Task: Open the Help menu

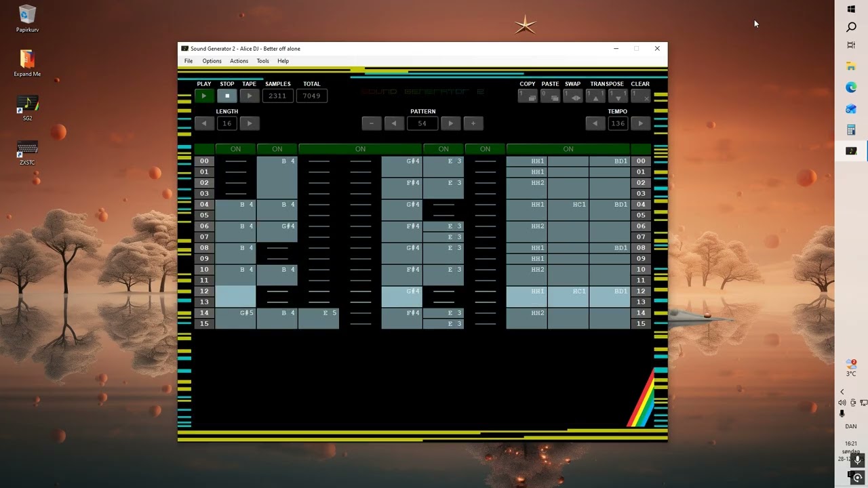Action: click(283, 61)
